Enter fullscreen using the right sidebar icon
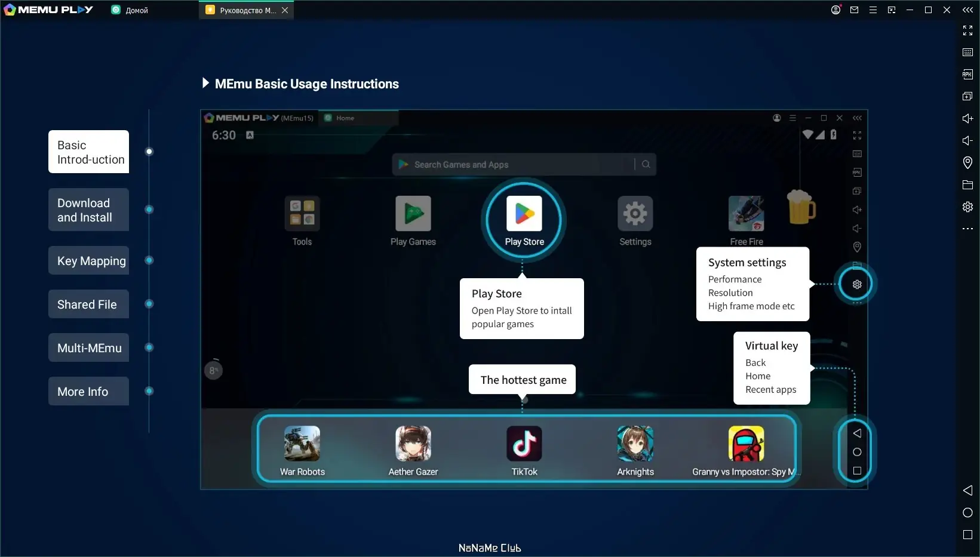980x557 pixels. coord(967,30)
